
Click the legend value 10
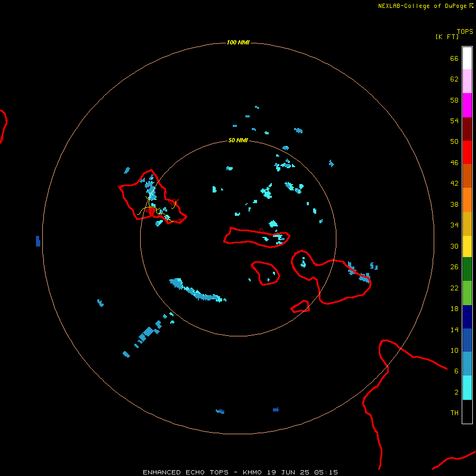click(454, 350)
